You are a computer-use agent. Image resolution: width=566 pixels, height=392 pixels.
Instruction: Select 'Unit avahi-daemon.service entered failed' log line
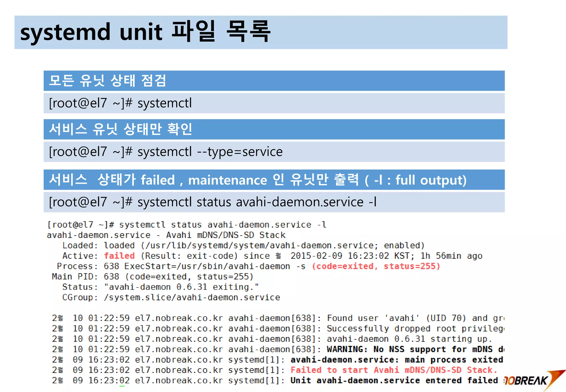[278, 381]
